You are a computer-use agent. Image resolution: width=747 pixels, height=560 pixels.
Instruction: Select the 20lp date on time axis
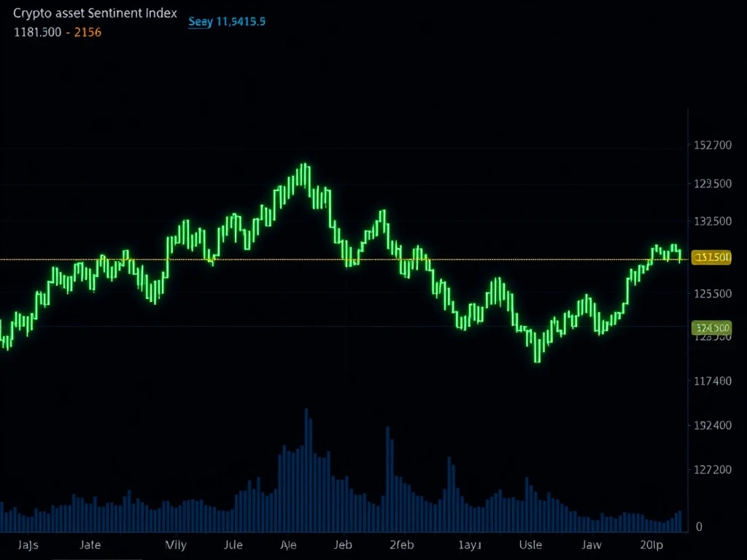pyautogui.click(x=651, y=545)
